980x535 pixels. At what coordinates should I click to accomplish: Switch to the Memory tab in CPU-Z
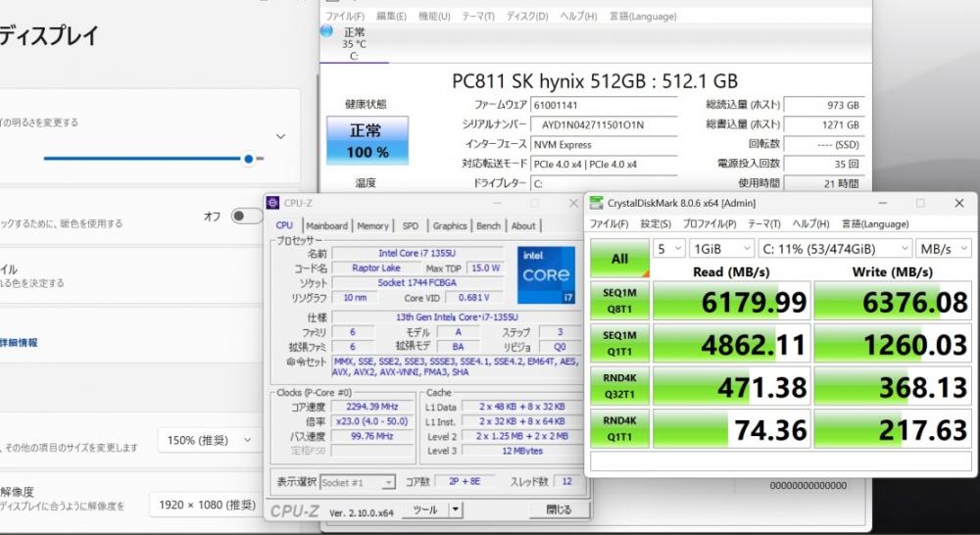373,225
